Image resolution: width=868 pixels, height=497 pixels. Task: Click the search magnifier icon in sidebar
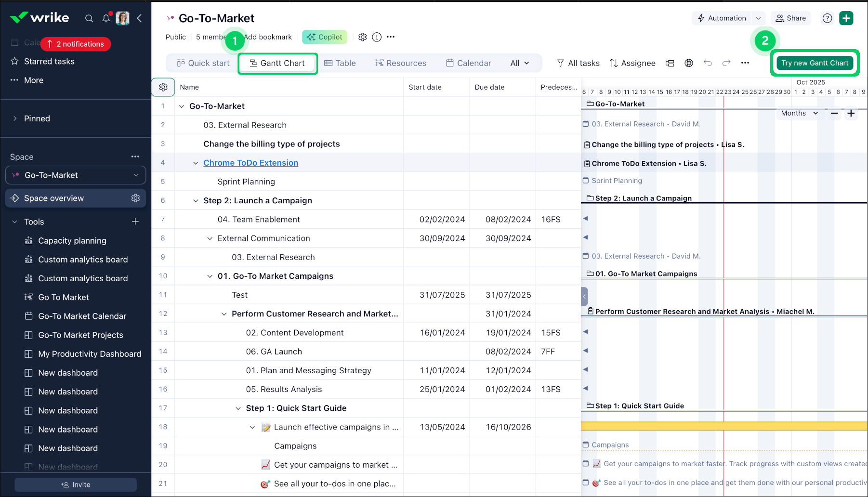coord(89,18)
